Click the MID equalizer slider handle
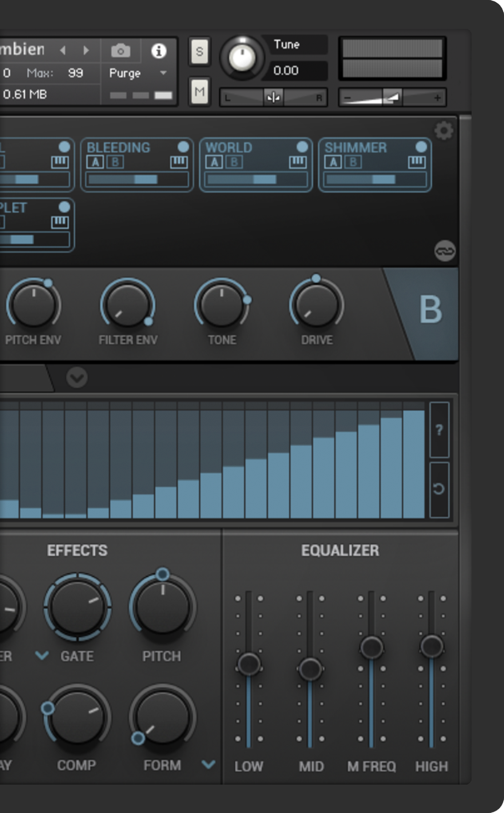Viewport: 504px width, 813px height. click(310, 669)
